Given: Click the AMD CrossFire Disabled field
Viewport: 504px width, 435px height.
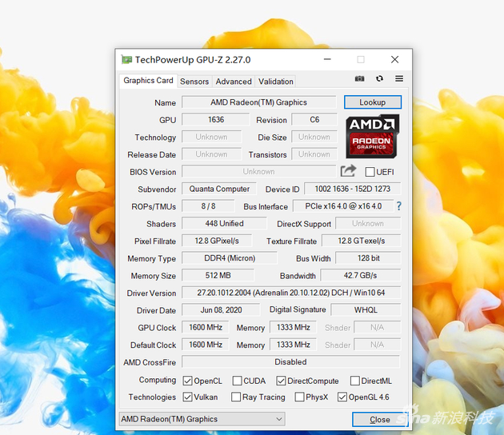Looking at the screenshot, I should point(290,361).
